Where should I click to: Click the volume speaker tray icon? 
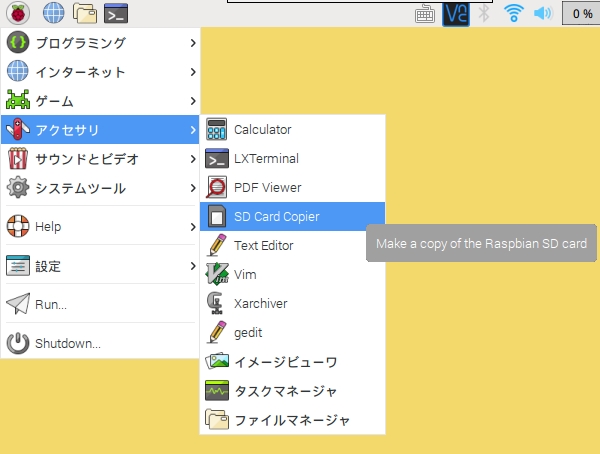click(x=543, y=13)
